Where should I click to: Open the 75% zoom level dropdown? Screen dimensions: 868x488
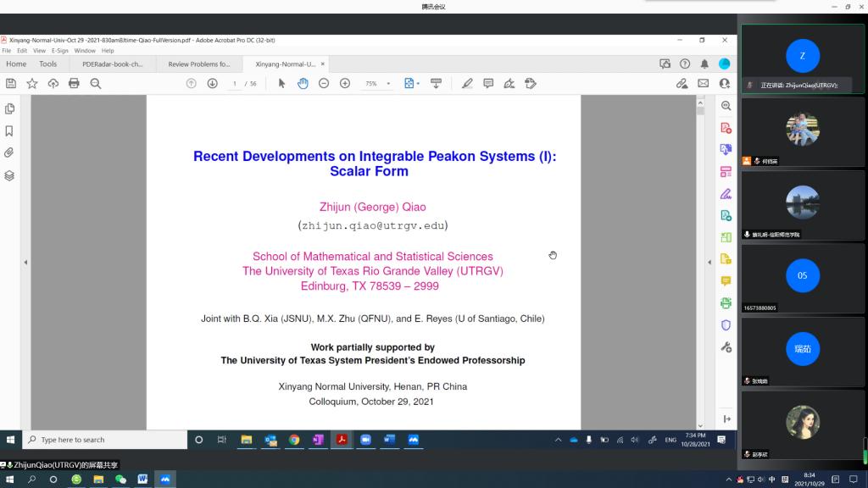coord(377,83)
